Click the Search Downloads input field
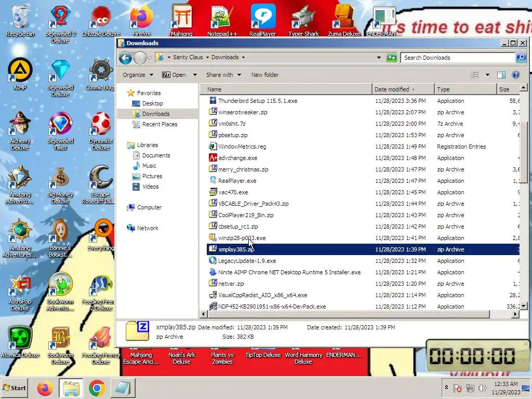The image size is (532, 399). (x=458, y=58)
